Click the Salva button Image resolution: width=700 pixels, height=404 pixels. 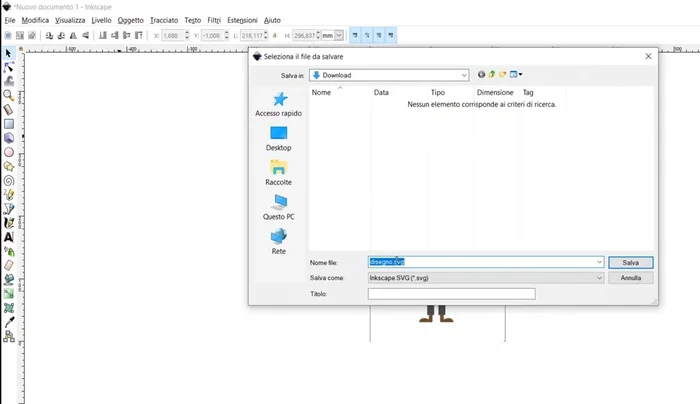click(x=631, y=262)
